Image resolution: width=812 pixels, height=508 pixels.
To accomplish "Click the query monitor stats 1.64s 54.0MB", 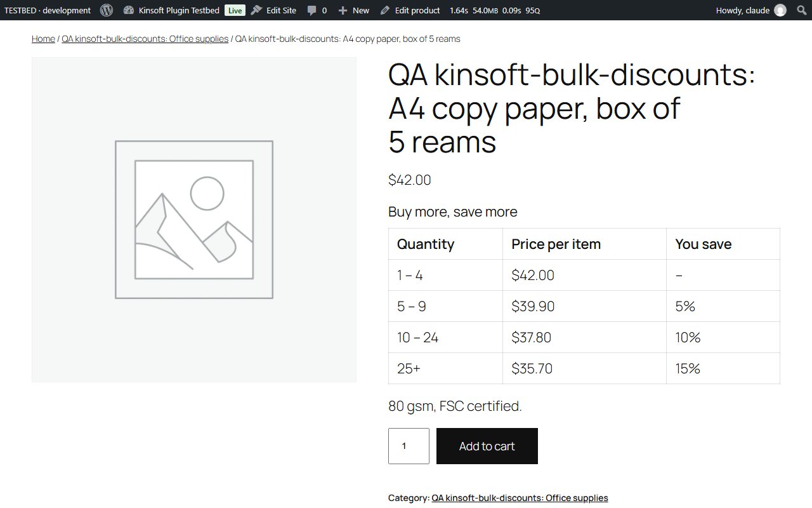I will pos(495,10).
